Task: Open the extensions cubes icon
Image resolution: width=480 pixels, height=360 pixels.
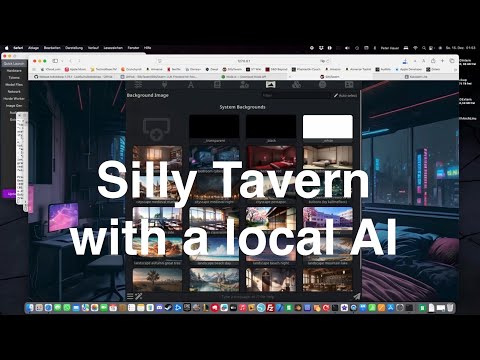Action: (x=296, y=85)
